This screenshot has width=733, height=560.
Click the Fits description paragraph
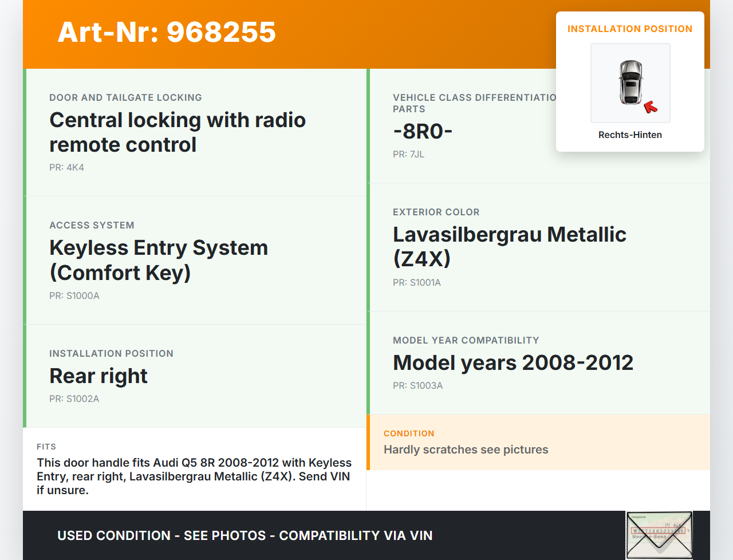194,476
